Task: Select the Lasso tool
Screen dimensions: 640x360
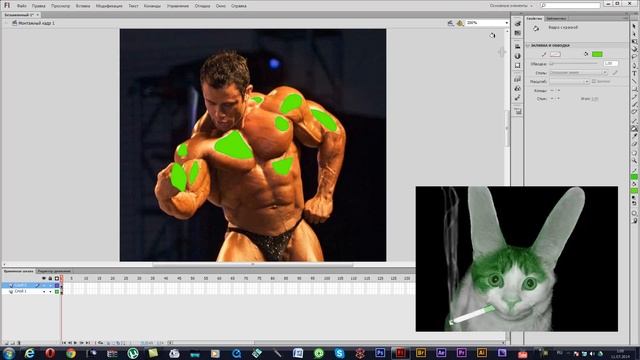Action: [635, 57]
